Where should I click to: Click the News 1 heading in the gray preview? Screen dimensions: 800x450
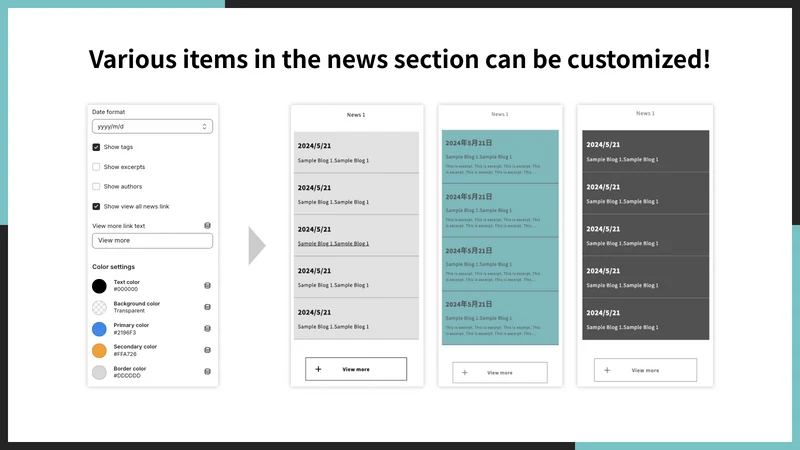point(356,115)
